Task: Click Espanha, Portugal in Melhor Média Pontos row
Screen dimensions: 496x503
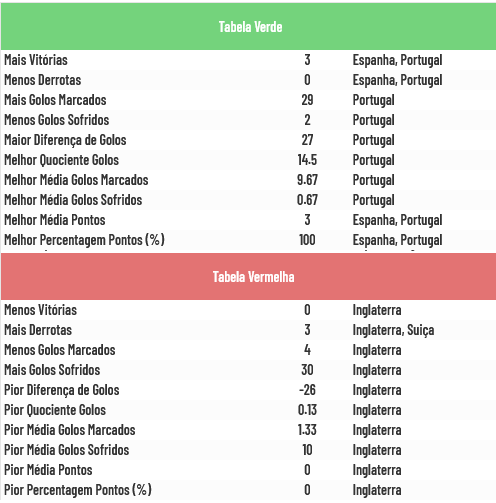Action: click(397, 220)
